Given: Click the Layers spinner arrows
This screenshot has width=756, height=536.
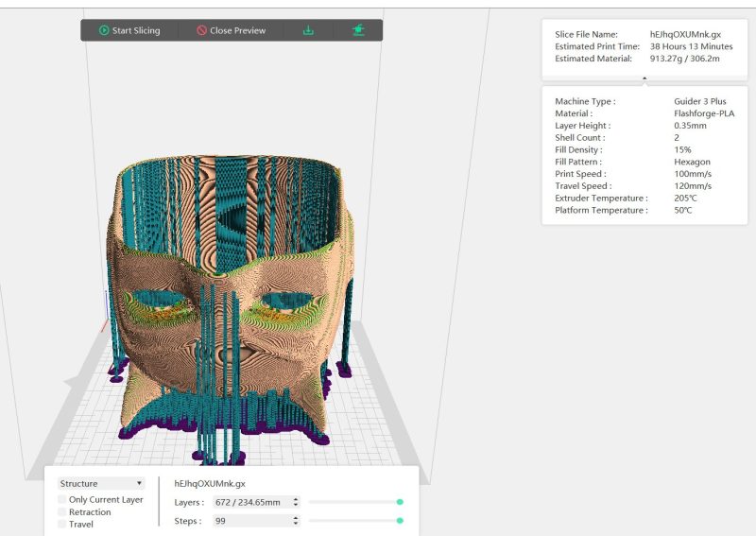Looking at the screenshot, I should pyautogui.click(x=296, y=502).
